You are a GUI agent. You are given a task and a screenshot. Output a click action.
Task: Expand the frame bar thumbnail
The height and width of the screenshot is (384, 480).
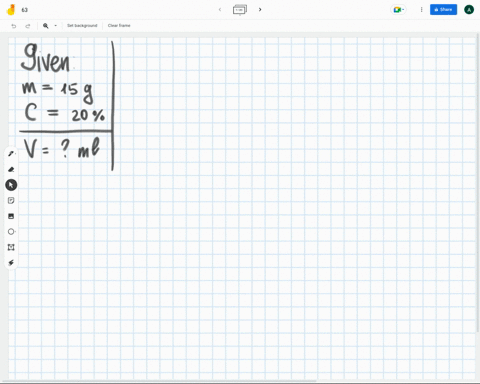coord(240,10)
